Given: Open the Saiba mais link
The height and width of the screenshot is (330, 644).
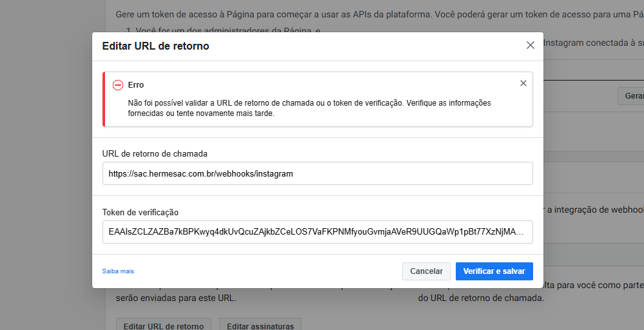Looking at the screenshot, I should pyautogui.click(x=118, y=271).
